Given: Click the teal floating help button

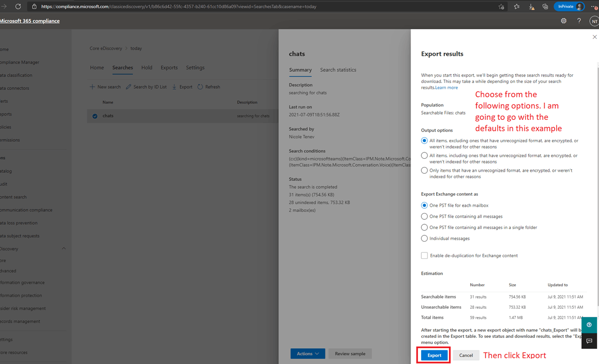Looking at the screenshot, I should pos(589,325).
